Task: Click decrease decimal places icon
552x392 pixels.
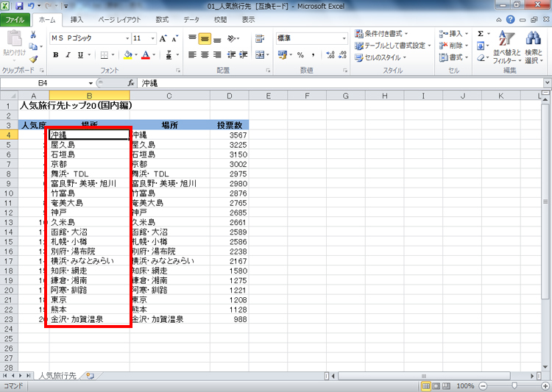Action: pos(342,55)
